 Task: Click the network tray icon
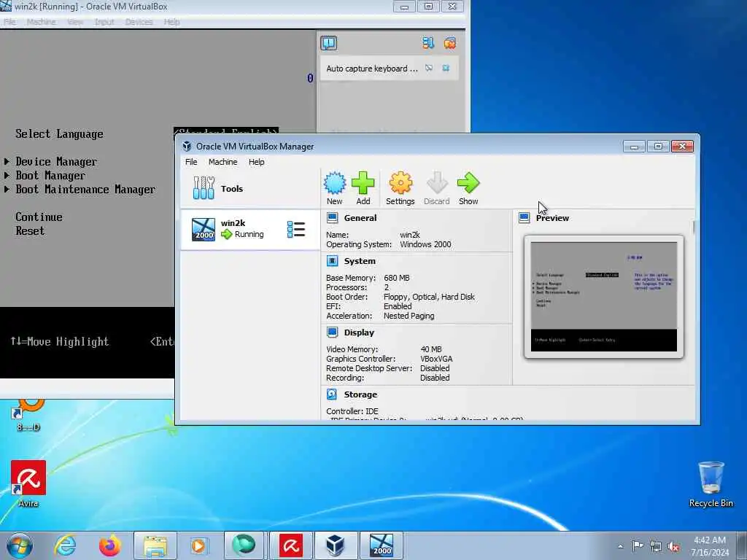pyautogui.click(x=656, y=546)
